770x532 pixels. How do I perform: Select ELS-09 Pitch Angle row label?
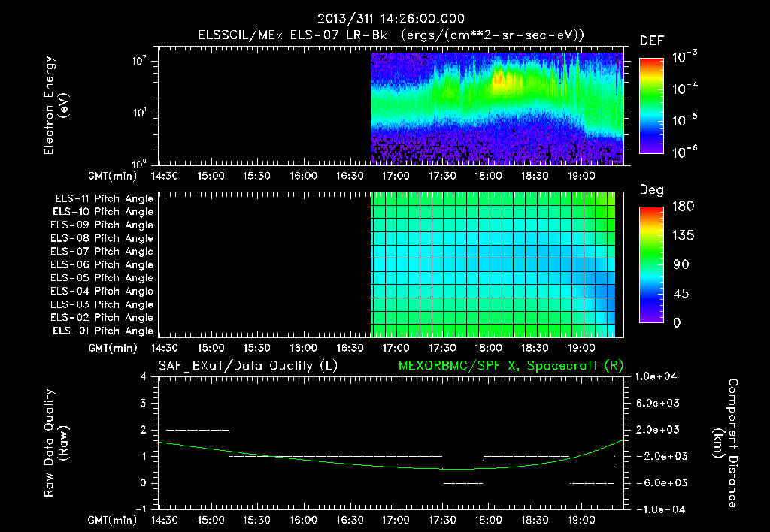pyautogui.click(x=102, y=225)
